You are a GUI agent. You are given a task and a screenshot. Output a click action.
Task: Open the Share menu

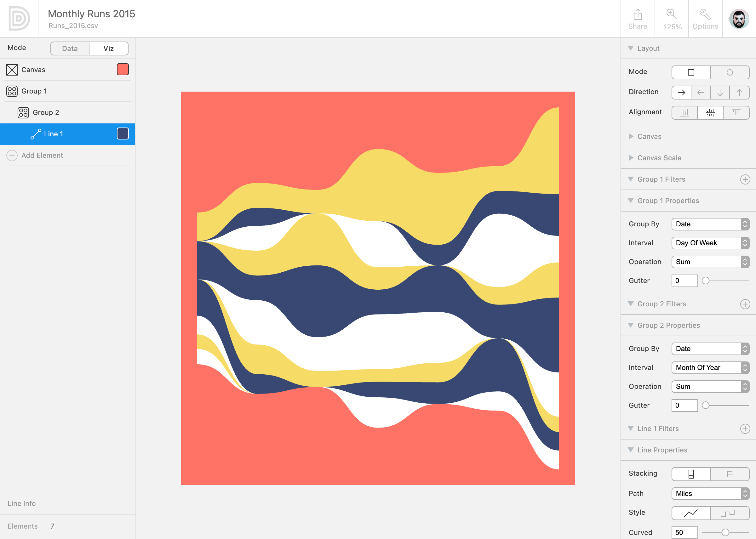tap(638, 19)
